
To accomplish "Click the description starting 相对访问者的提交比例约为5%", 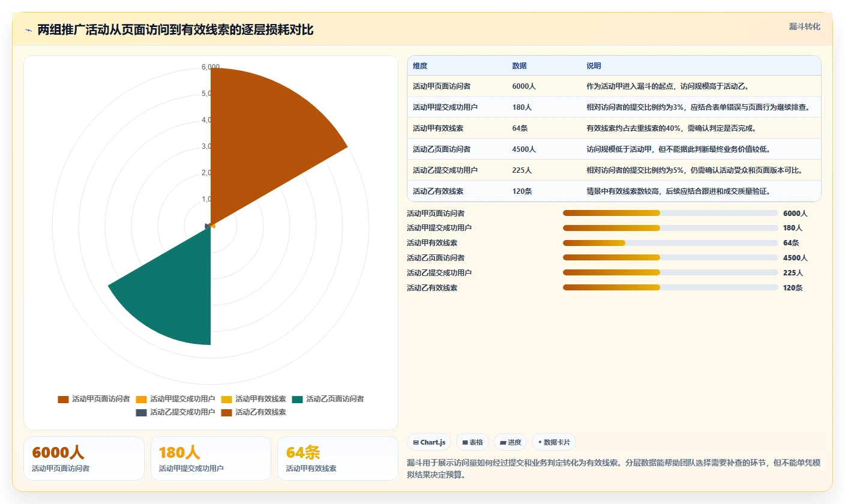I will coord(694,170).
